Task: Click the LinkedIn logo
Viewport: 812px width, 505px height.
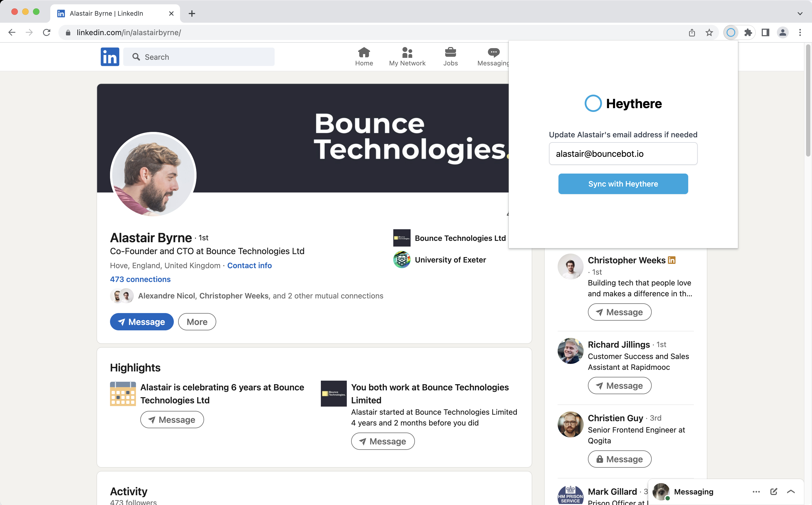Action: click(110, 57)
